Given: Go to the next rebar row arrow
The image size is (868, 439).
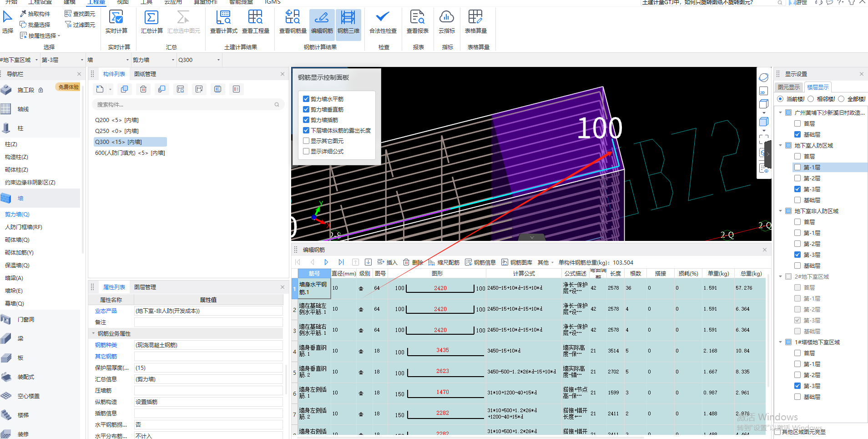Looking at the screenshot, I should pos(326,262).
